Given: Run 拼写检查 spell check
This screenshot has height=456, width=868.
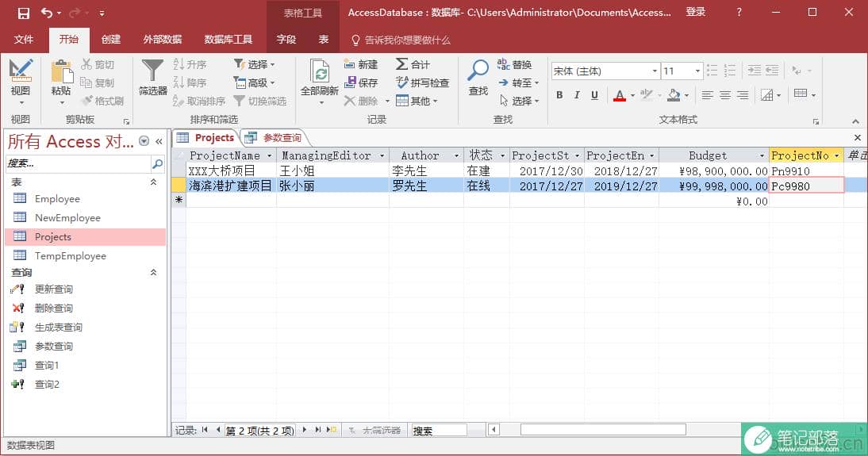Looking at the screenshot, I should pyautogui.click(x=422, y=82).
